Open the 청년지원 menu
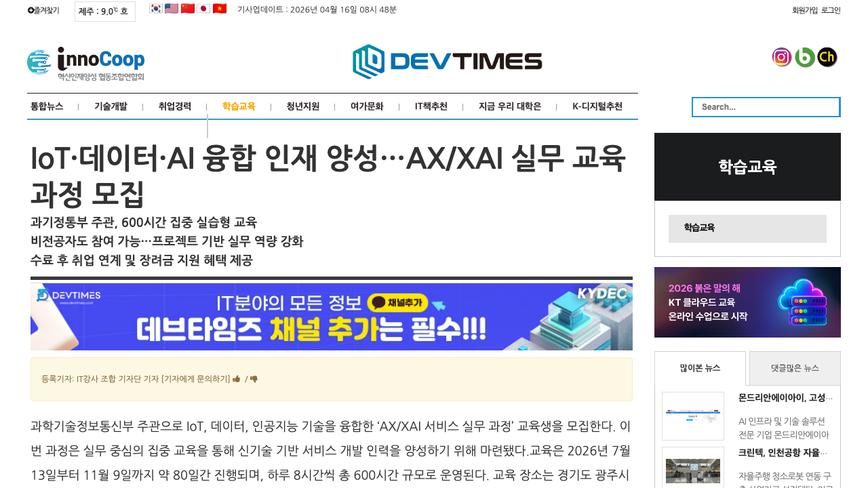The width and height of the screenshot is (868, 488). 303,106
